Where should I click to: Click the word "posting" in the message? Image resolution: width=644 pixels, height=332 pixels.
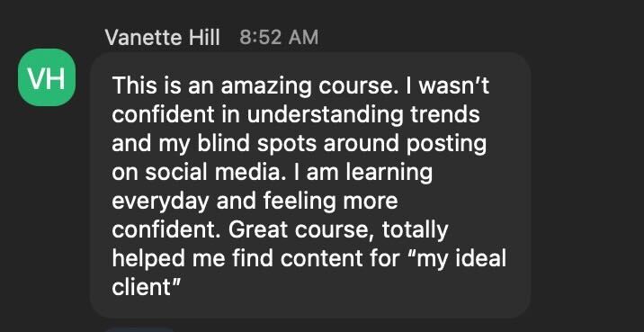(446, 145)
